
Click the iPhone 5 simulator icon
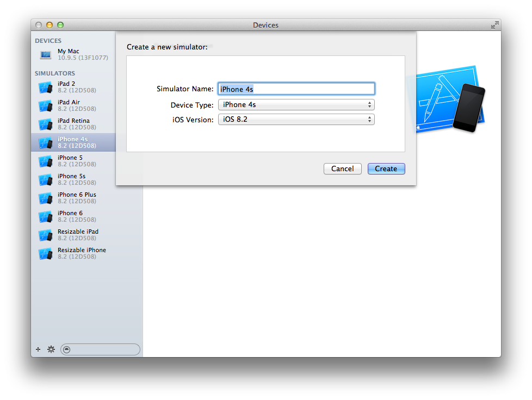pos(46,161)
